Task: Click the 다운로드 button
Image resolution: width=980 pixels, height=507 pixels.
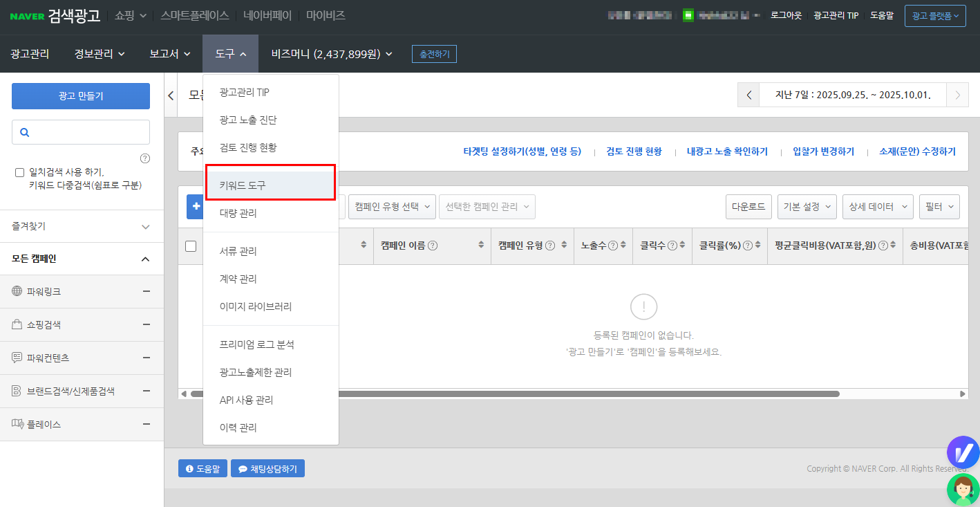Action: tap(748, 206)
